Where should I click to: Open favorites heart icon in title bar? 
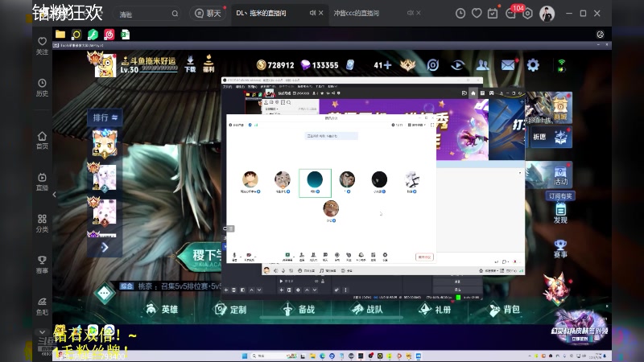[x=477, y=14]
